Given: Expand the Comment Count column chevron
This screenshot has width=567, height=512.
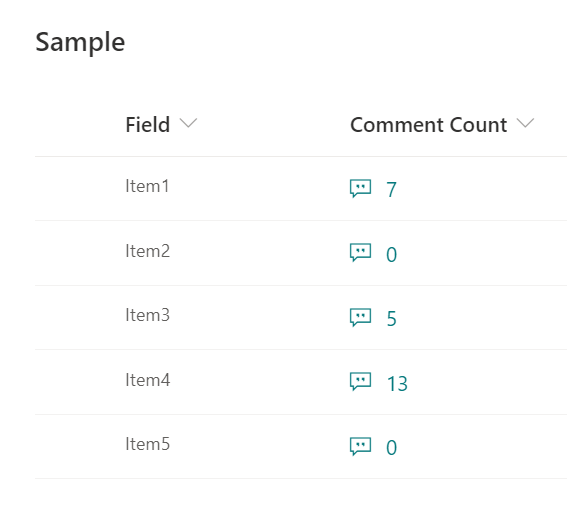Looking at the screenshot, I should (525, 123).
